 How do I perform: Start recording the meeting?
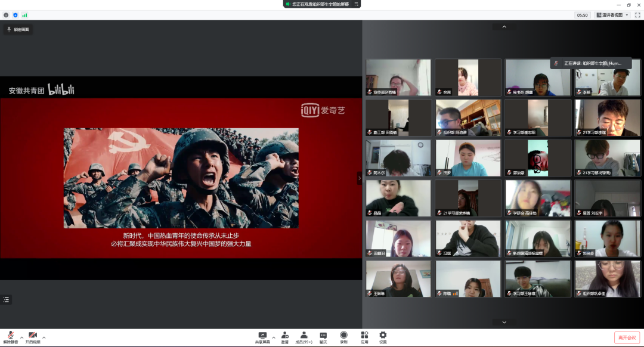point(343,337)
